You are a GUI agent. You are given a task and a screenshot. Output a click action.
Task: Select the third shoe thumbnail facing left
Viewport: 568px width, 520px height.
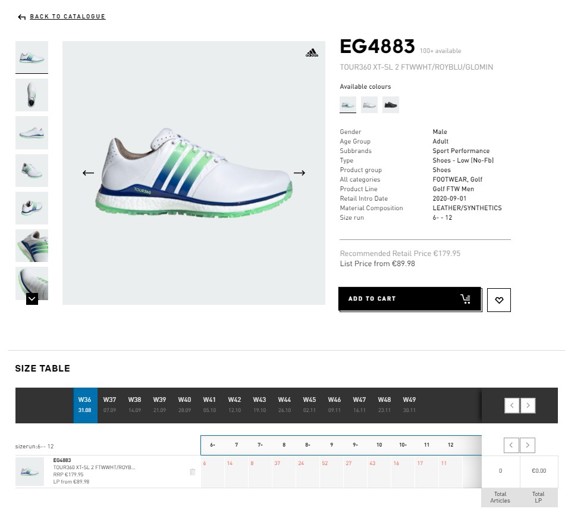click(x=32, y=133)
